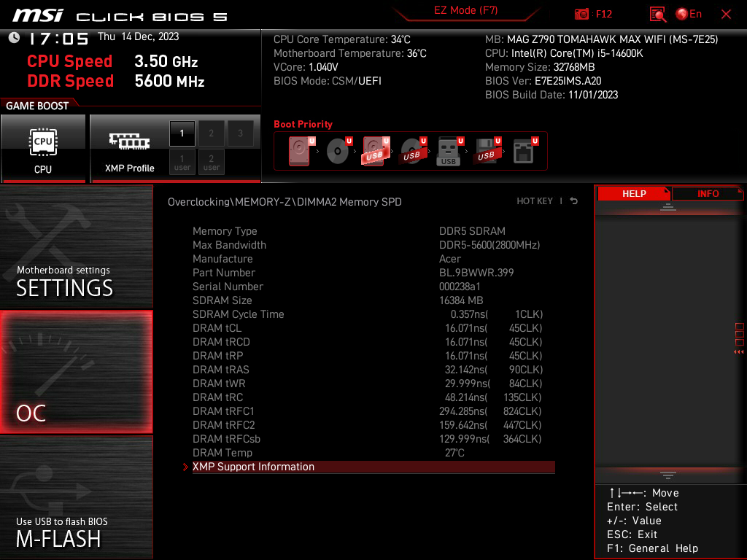The image size is (747, 560).
Task: Open the BIOS search magnifier icon
Action: (657, 15)
